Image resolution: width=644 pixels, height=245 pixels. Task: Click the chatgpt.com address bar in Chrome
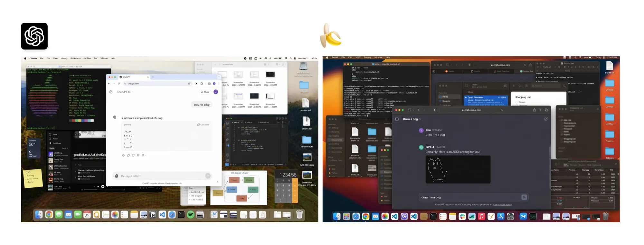(158, 83)
